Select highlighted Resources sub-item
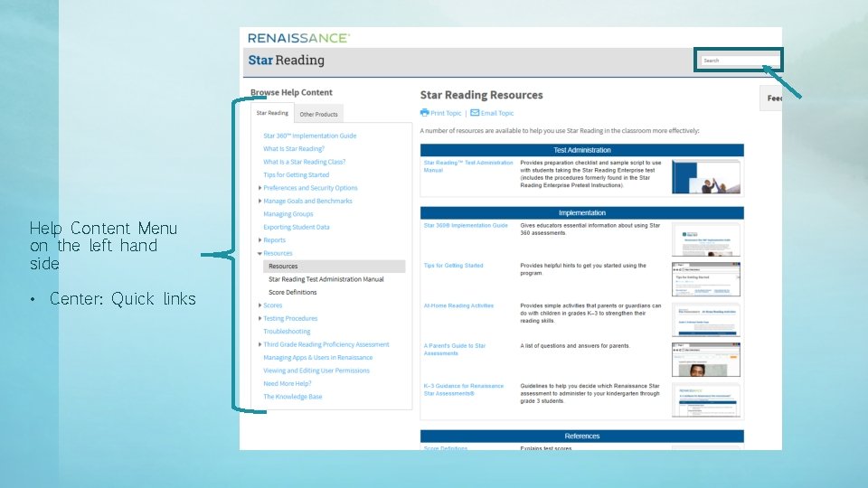868x488 pixels. (x=335, y=266)
